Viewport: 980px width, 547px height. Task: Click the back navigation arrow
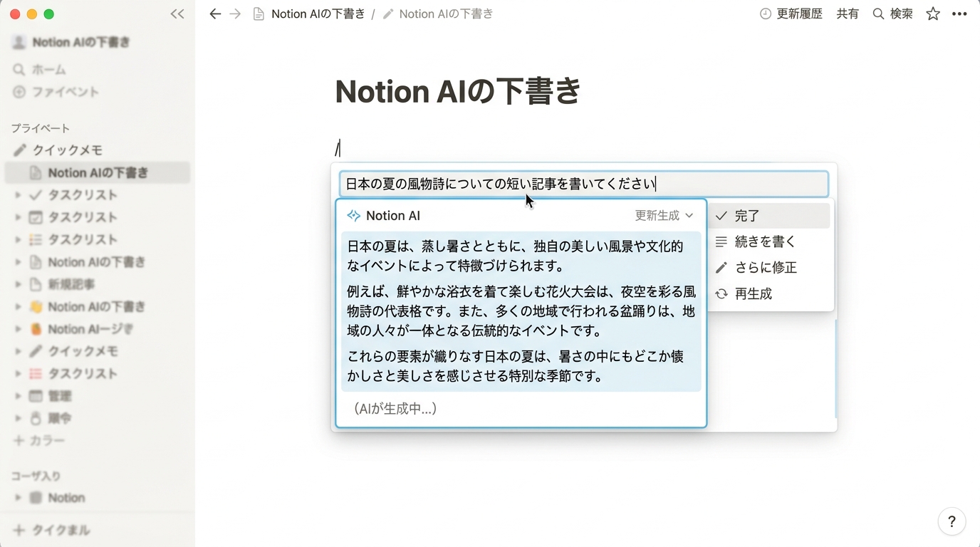click(x=215, y=14)
